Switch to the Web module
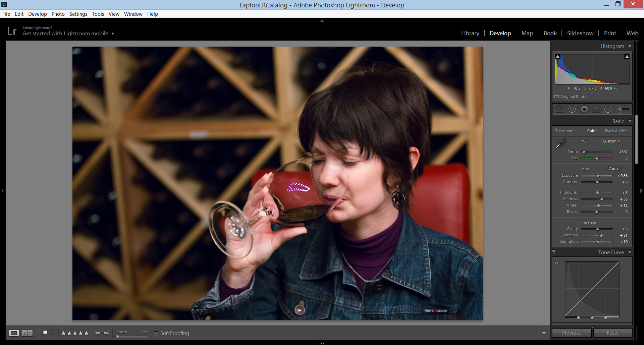The height and width of the screenshot is (345, 644). point(632,33)
